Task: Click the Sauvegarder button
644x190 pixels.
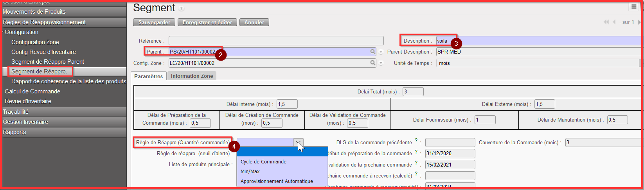Action: point(154,23)
